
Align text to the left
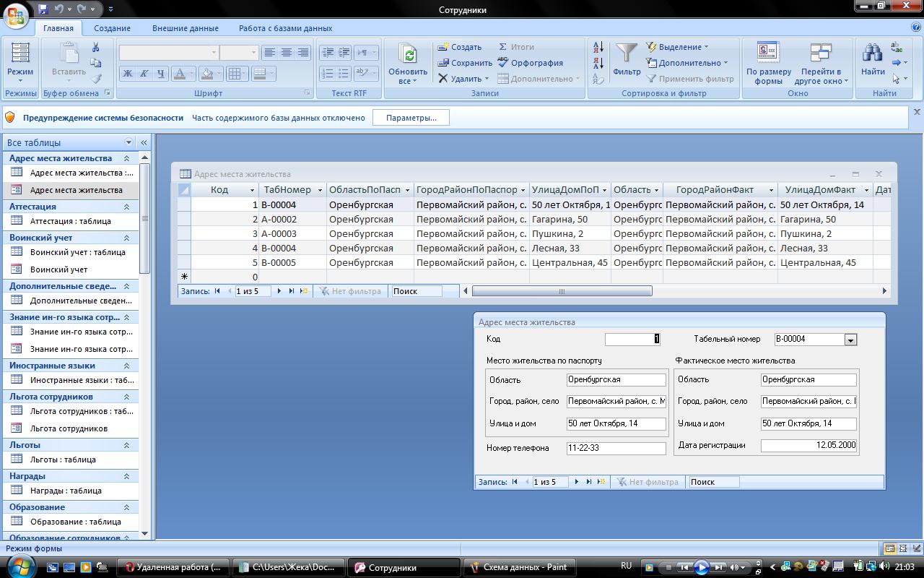pos(269,53)
